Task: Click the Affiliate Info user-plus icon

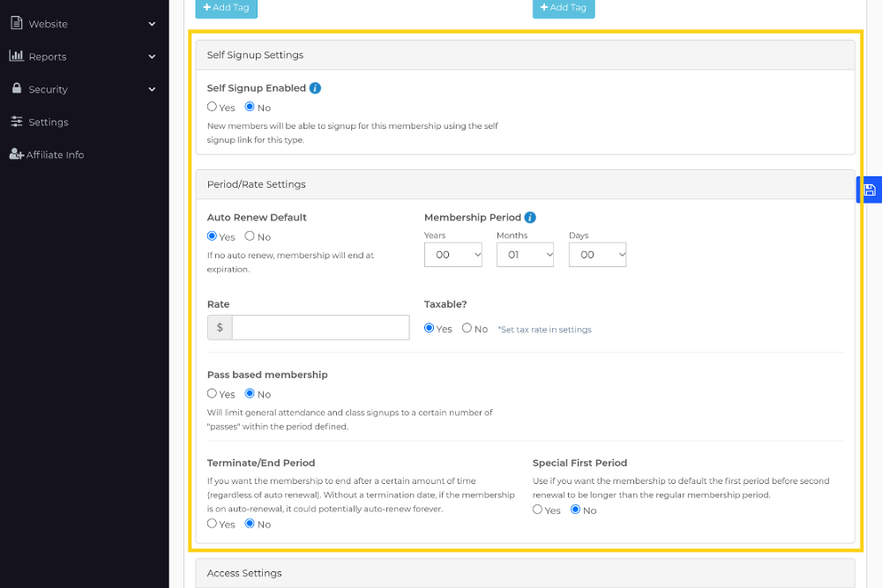Action: (17, 154)
